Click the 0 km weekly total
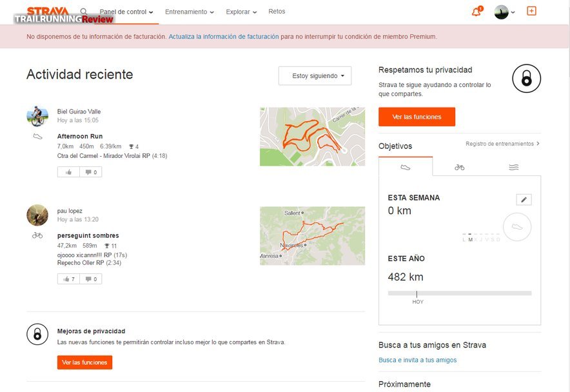This screenshot has width=570, height=392. [x=400, y=211]
